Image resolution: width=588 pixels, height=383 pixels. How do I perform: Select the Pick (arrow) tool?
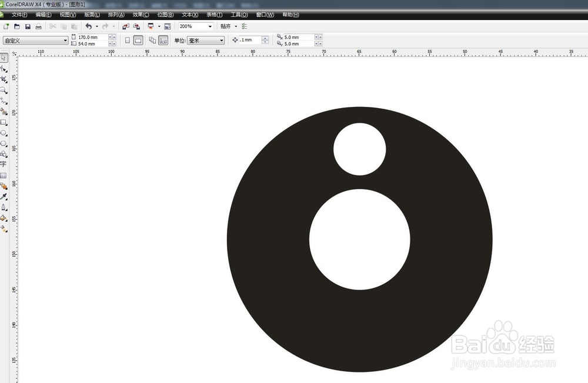4,58
